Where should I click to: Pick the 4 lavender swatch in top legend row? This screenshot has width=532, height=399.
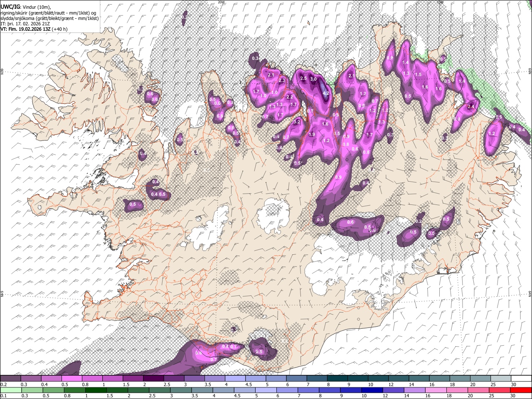click(x=235, y=379)
